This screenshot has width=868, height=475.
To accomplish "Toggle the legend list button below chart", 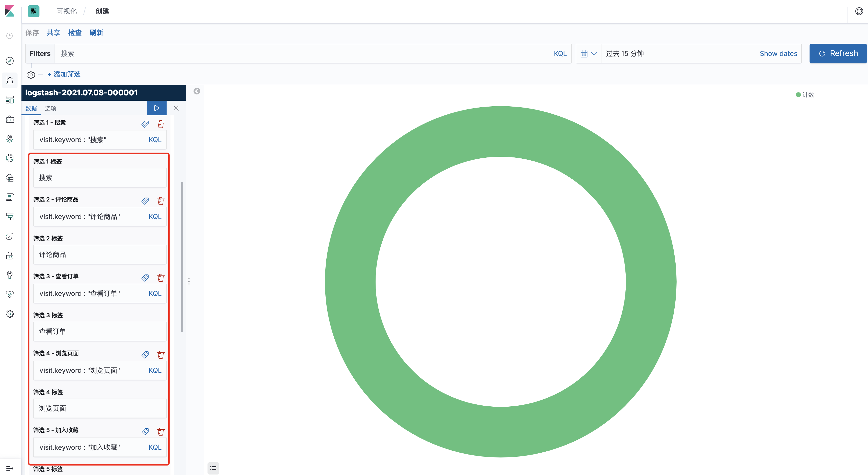I will point(213,468).
